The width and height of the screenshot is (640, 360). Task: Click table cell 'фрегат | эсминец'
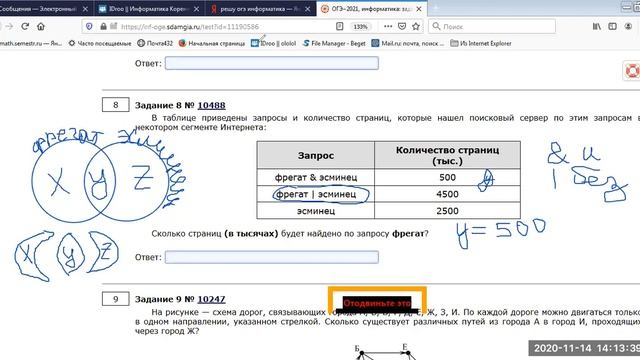pyautogui.click(x=316, y=194)
